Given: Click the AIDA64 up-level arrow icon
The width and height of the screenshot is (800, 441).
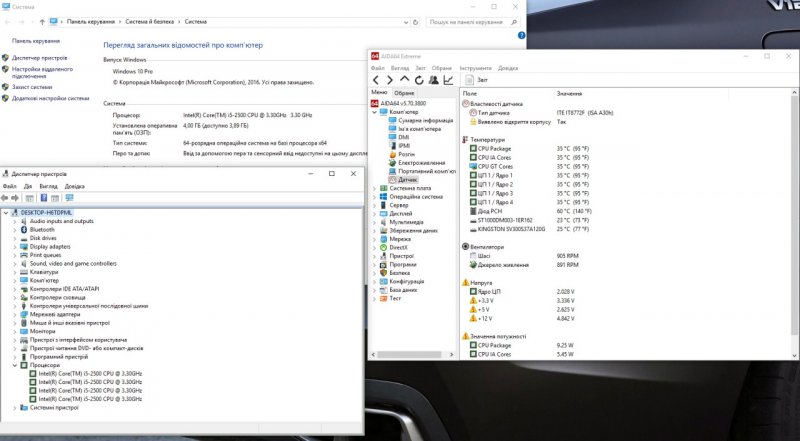Looking at the screenshot, I should (404, 80).
